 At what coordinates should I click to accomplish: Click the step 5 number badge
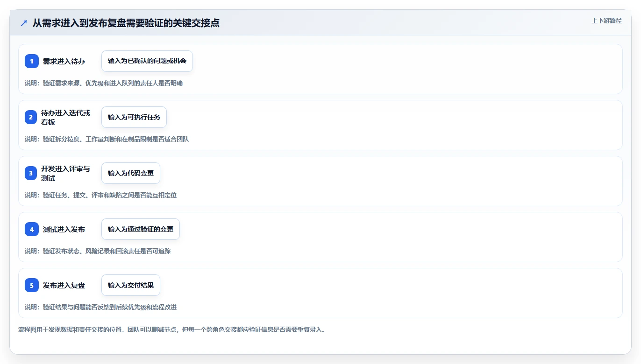point(32,285)
